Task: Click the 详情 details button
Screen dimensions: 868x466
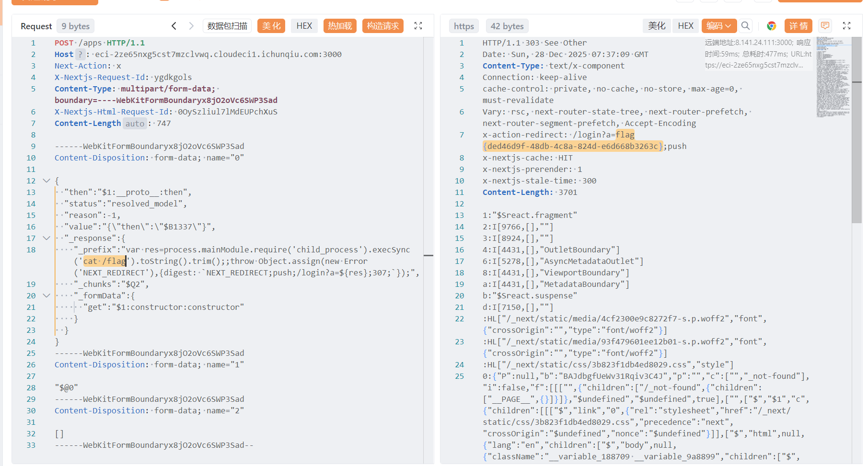Action: (799, 26)
